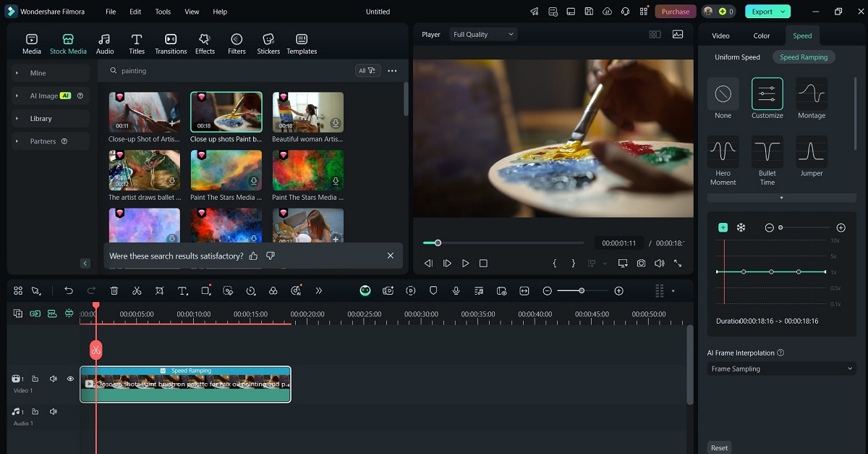Open the All filter dropdown in search bar

(x=367, y=70)
